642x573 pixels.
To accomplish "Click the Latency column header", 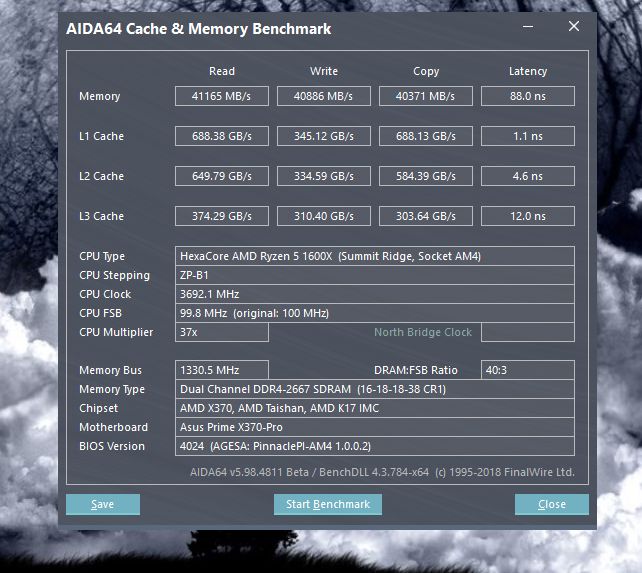I will tap(528, 72).
